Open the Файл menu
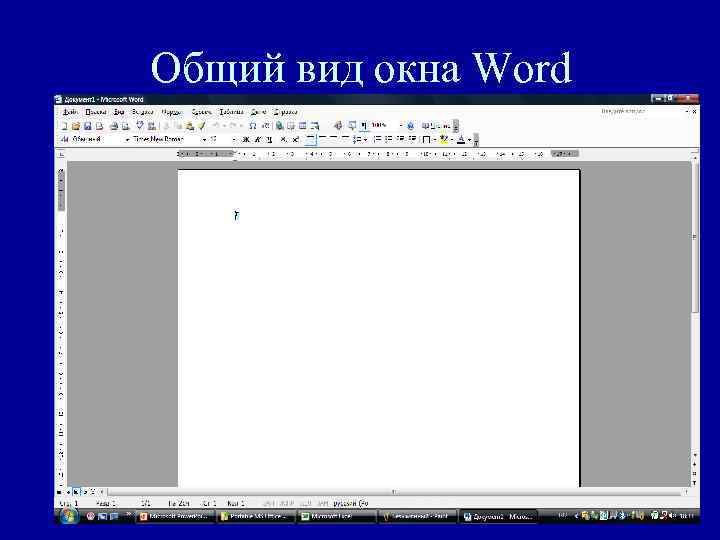This screenshot has width=720, height=540. (70, 112)
